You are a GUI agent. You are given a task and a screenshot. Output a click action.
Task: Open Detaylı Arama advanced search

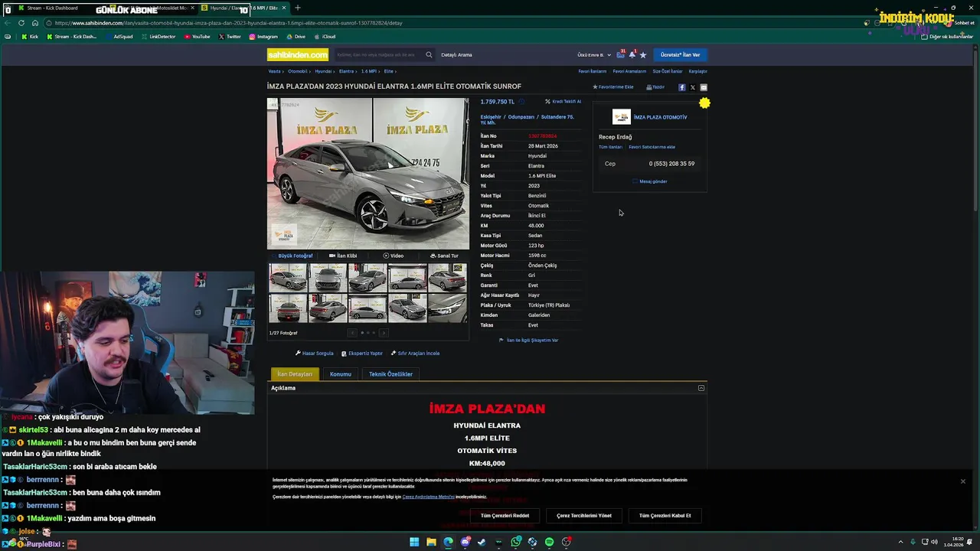pos(456,54)
